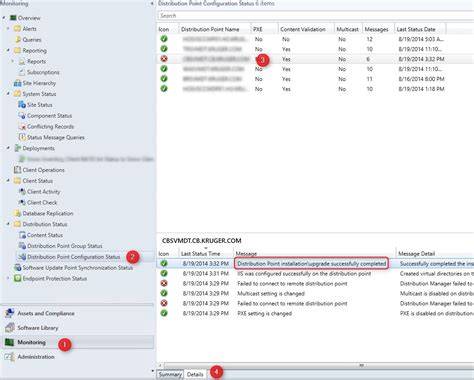Screen dimensions: 474x380
Task: Click the Client Activity icon
Action: tap(22, 192)
